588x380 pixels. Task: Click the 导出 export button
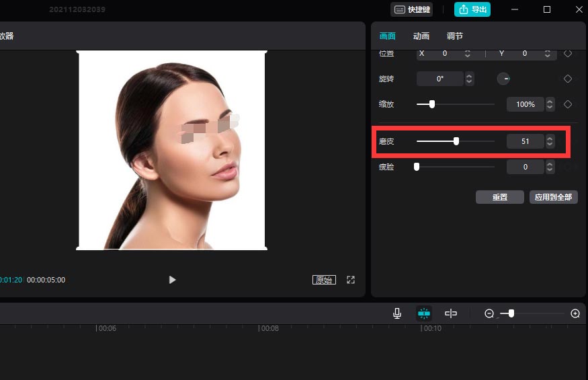(472, 9)
